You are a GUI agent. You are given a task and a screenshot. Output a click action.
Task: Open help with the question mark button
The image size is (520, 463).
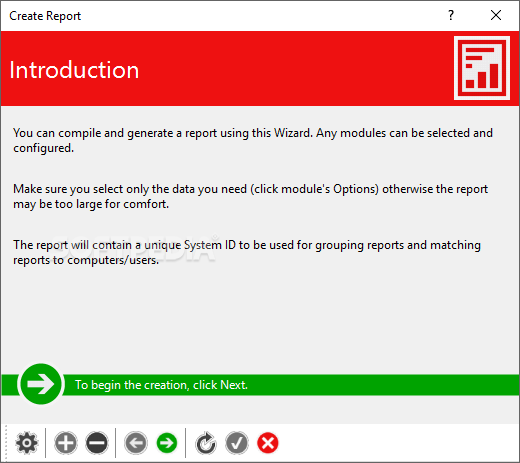click(451, 15)
